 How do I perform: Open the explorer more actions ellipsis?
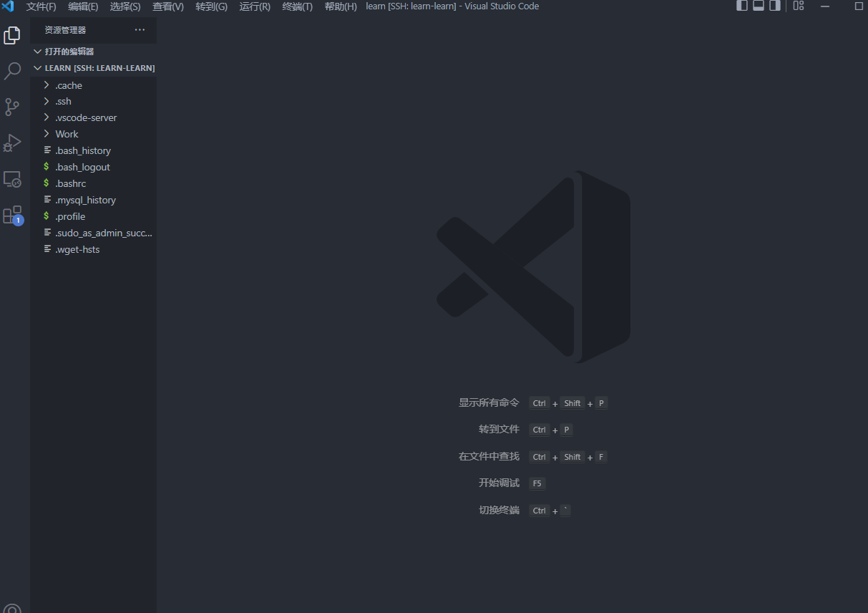pos(140,30)
